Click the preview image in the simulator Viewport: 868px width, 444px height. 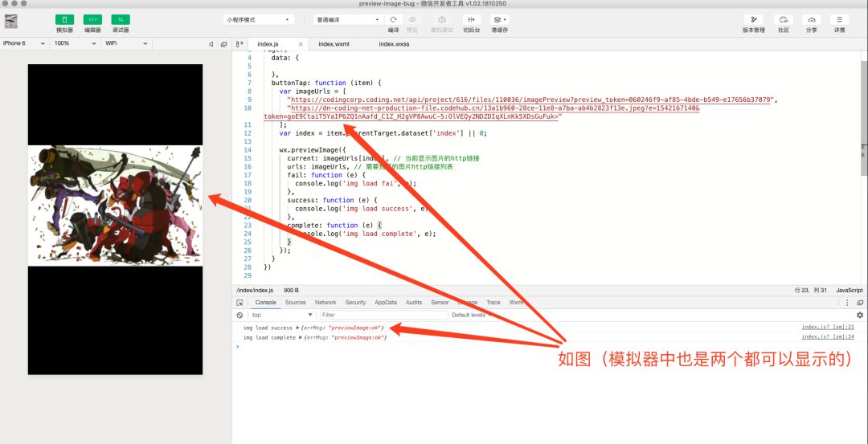[115, 206]
